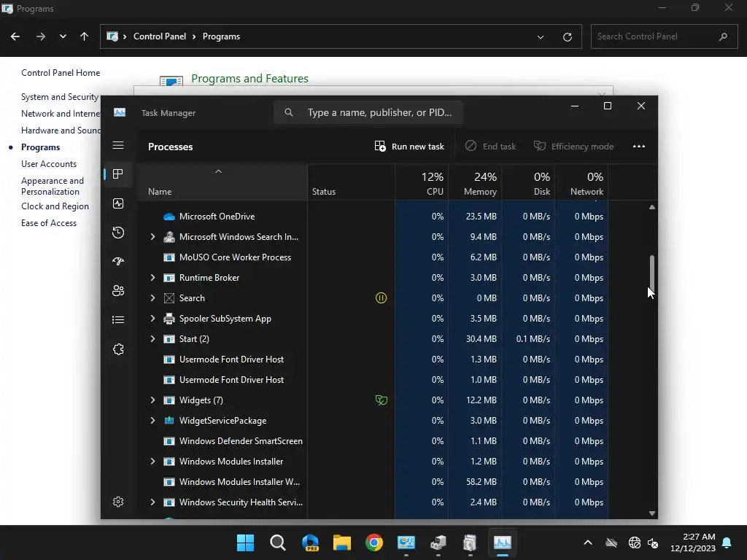Select the Processes page icon in sidebar
The image size is (747, 560).
click(x=118, y=174)
